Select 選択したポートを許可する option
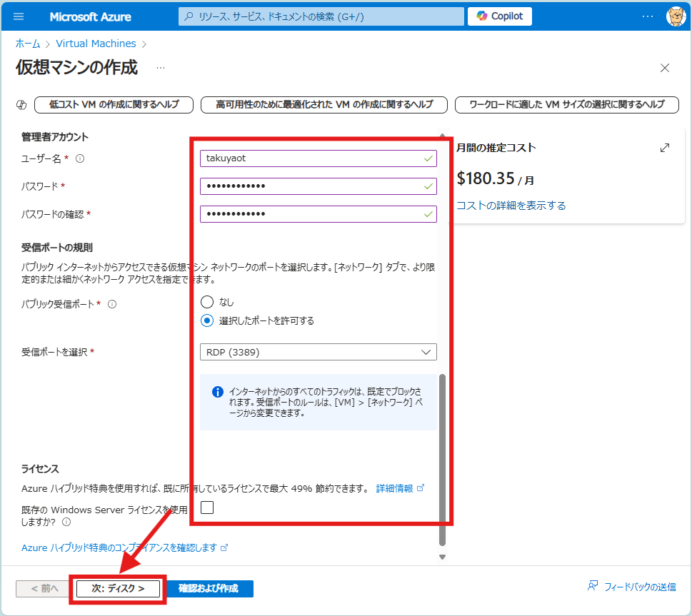This screenshot has width=692, height=616. pyautogui.click(x=207, y=320)
